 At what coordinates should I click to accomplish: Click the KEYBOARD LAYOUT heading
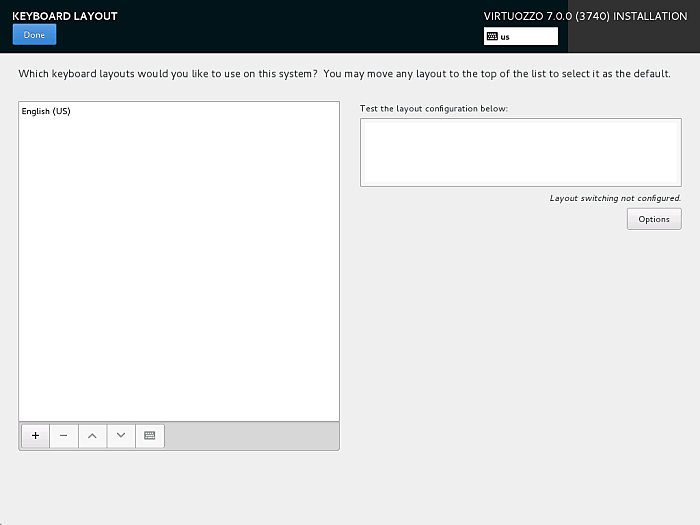(x=65, y=16)
